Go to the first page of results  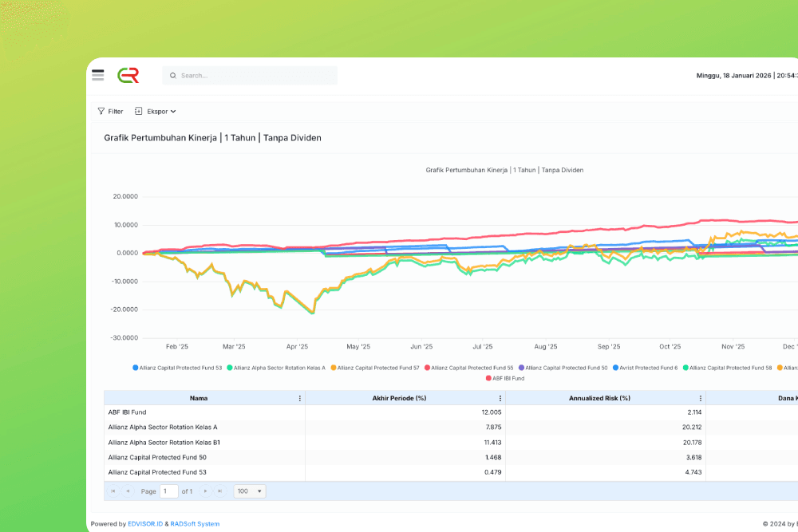[x=113, y=491]
